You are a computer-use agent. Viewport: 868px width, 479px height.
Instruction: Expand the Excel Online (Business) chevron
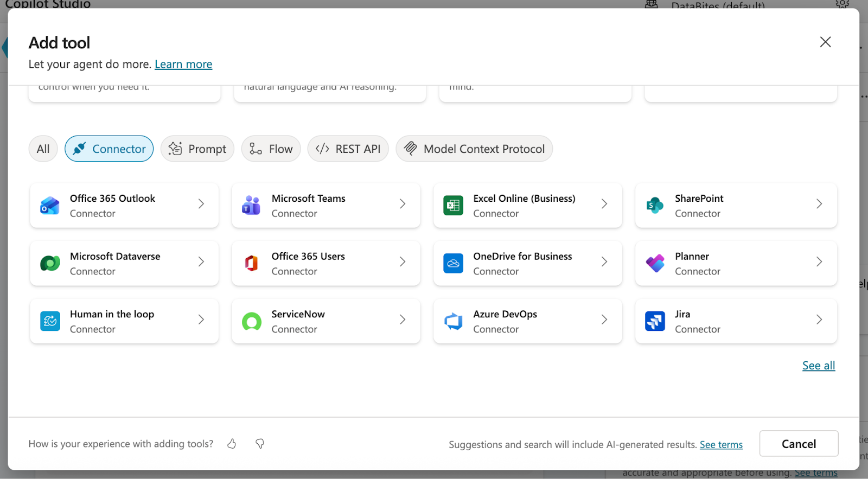(x=604, y=204)
